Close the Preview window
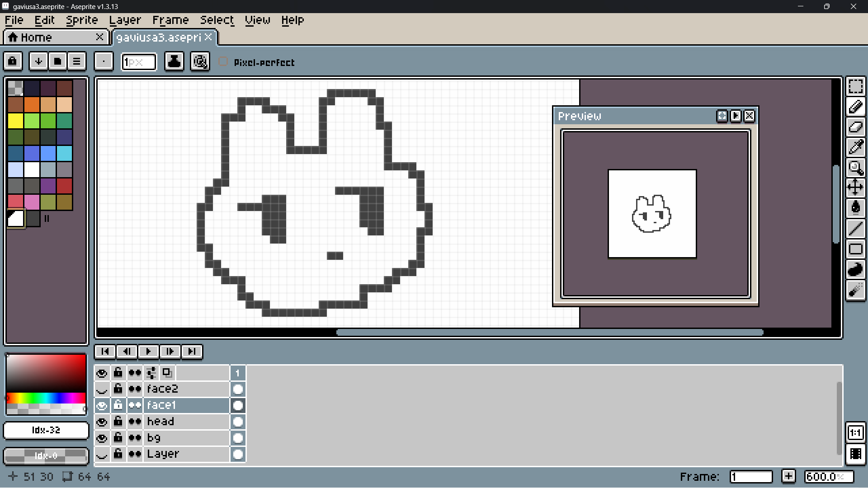Viewport: 868px width, 488px height. click(x=749, y=116)
